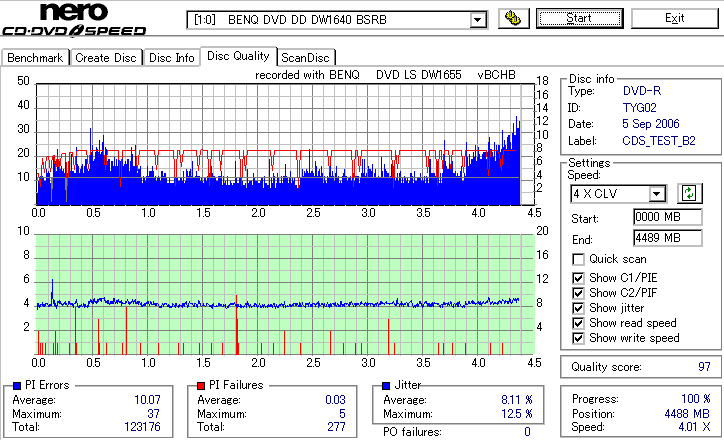Viewport: 724px width, 441px height.
Task: Click the End position 4489 MB field
Action: (668, 238)
